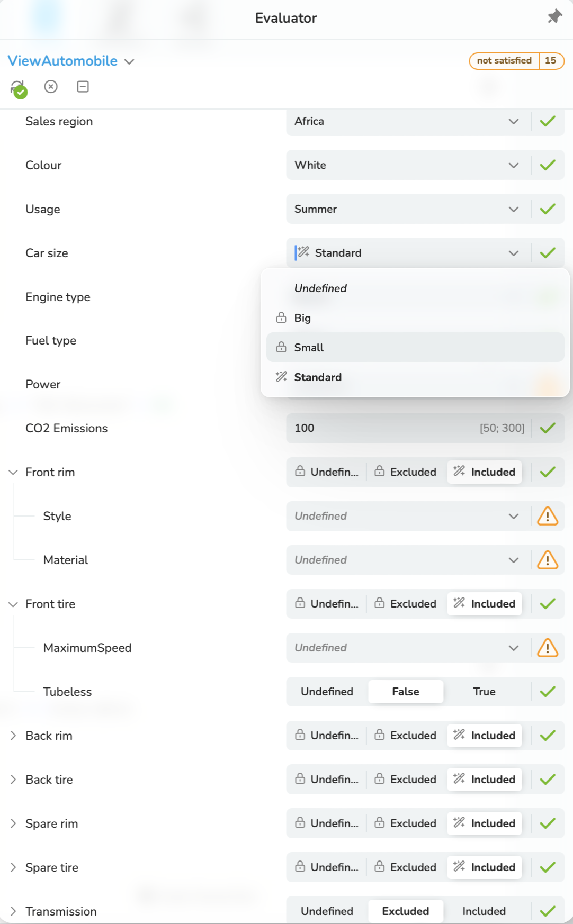573x924 pixels.
Task: Click warning triangle beside MaximumSpeed
Action: (x=548, y=648)
